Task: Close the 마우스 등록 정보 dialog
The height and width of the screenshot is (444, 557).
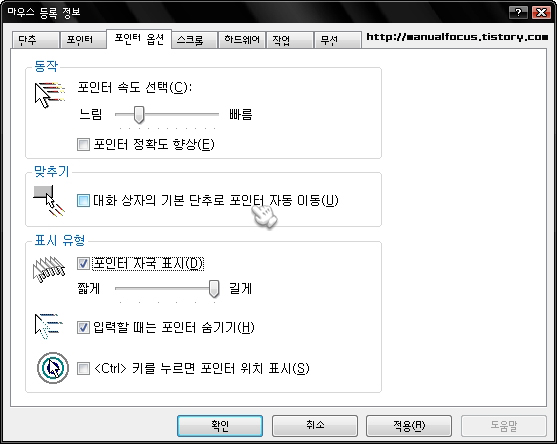Action: click(541, 13)
